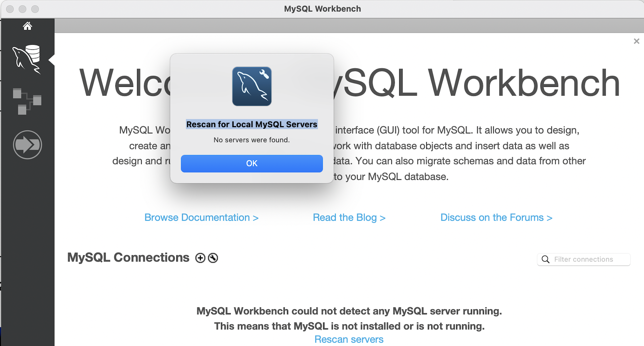Image resolution: width=644 pixels, height=346 pixels.
Task: Click 'could not detect any MySQL server' text
Action: pos(349,311)
